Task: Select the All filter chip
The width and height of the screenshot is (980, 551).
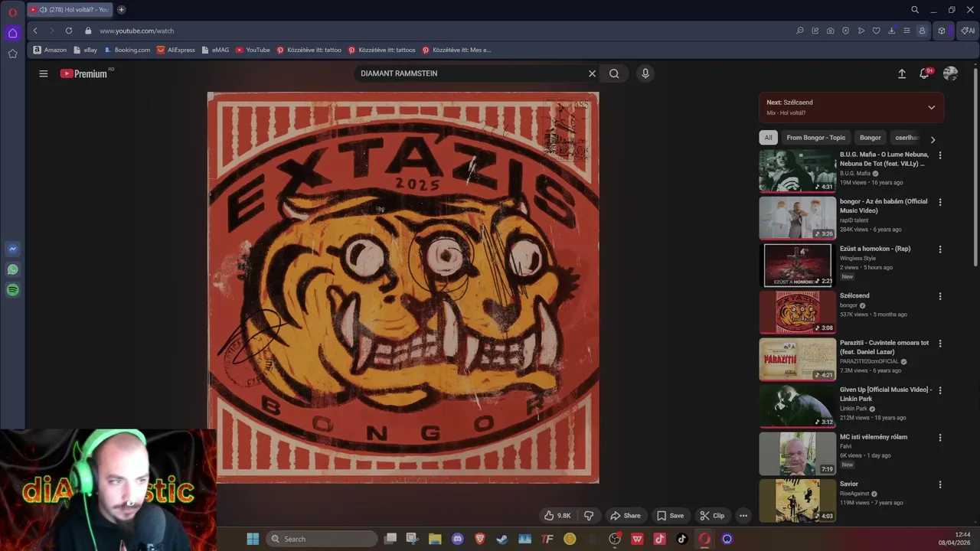Action: [768, 138]
